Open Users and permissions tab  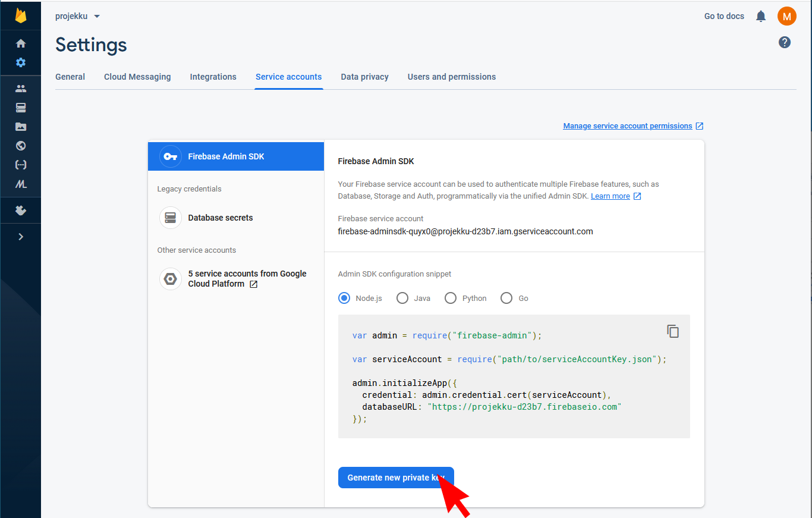tap(452, 77)
